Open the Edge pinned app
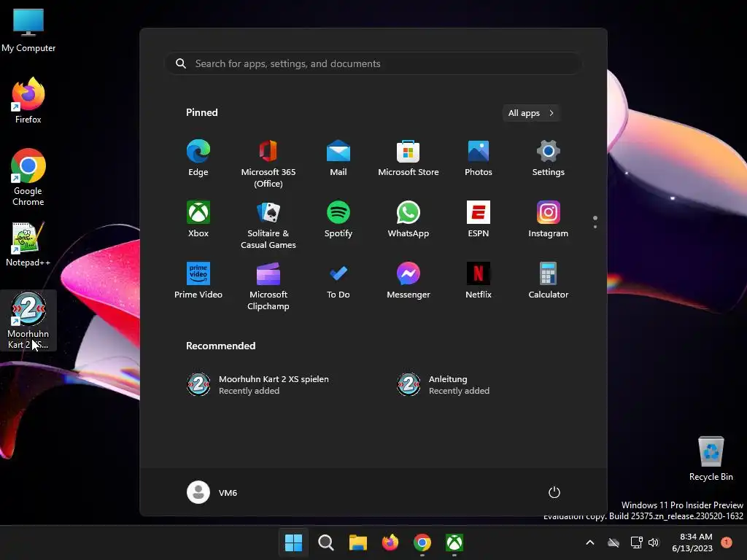Image resolution: width=747 pixels, height=560 pixels. [198, 158]
